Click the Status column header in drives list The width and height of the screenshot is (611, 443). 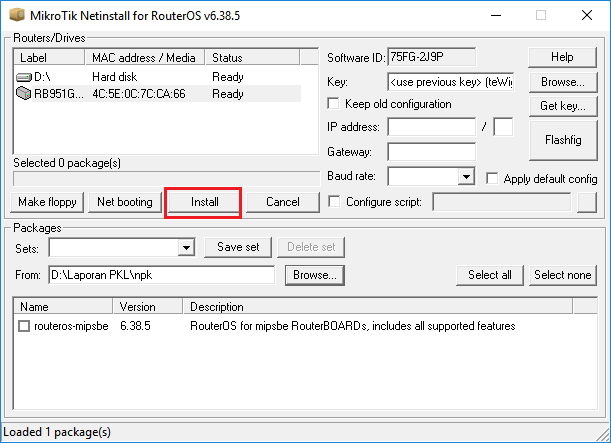(x=253, y=57)
